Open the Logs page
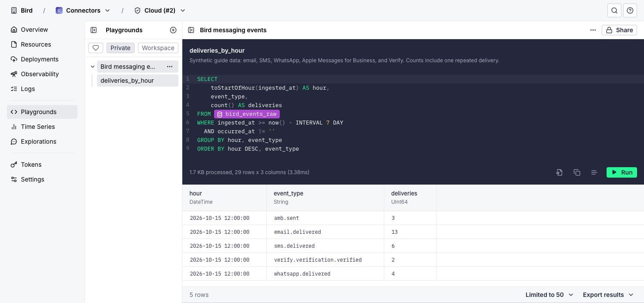 [42, 89]
